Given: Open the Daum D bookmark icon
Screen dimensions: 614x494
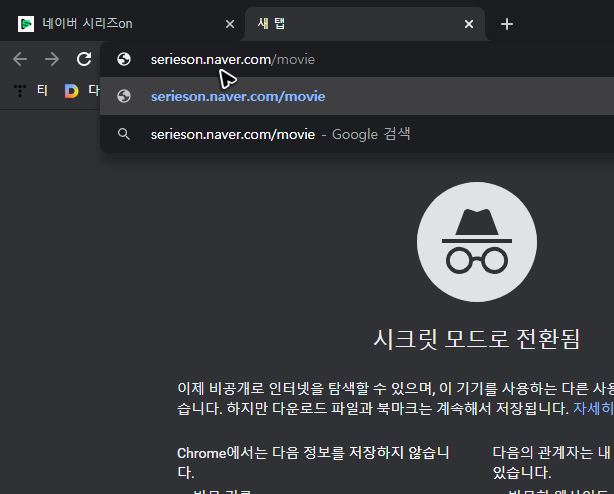Looking at the screenshot, I should coord(71,91).
